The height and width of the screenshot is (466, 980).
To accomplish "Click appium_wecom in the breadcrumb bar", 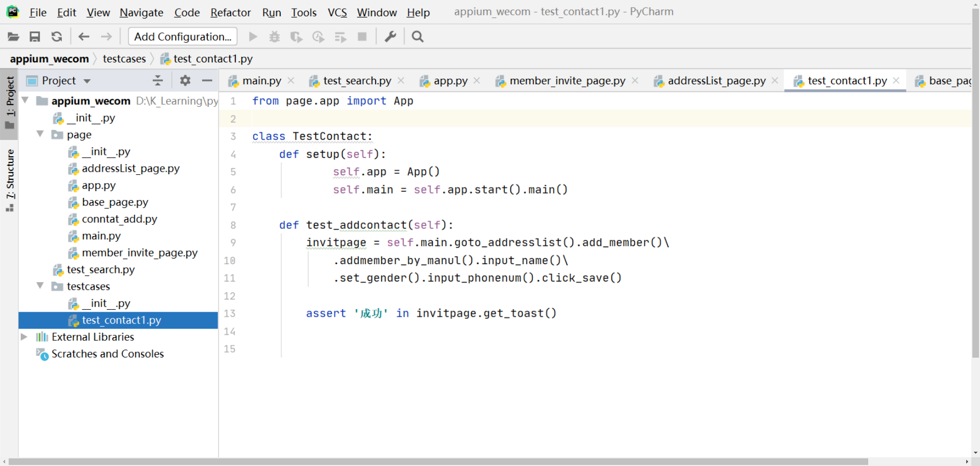I will coord(50,59).
